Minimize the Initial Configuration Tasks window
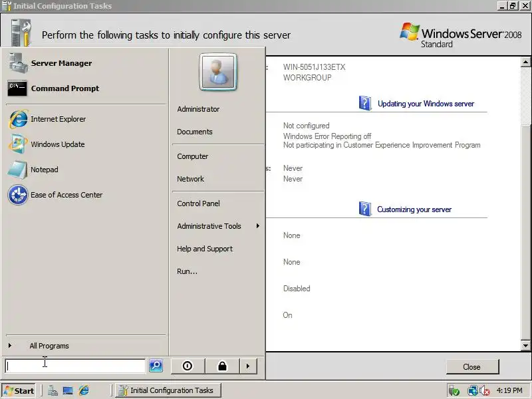 (x=503, y=6)
